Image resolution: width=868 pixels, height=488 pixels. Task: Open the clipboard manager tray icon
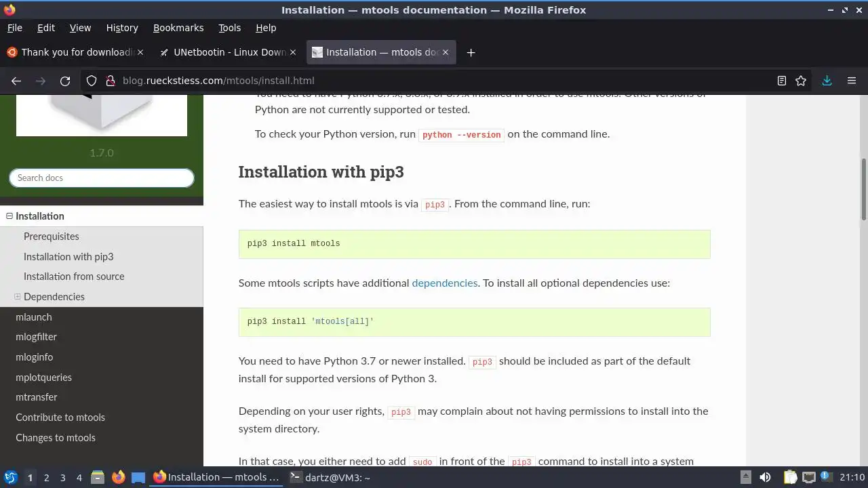pyautogui.click(x=790, y=478)
